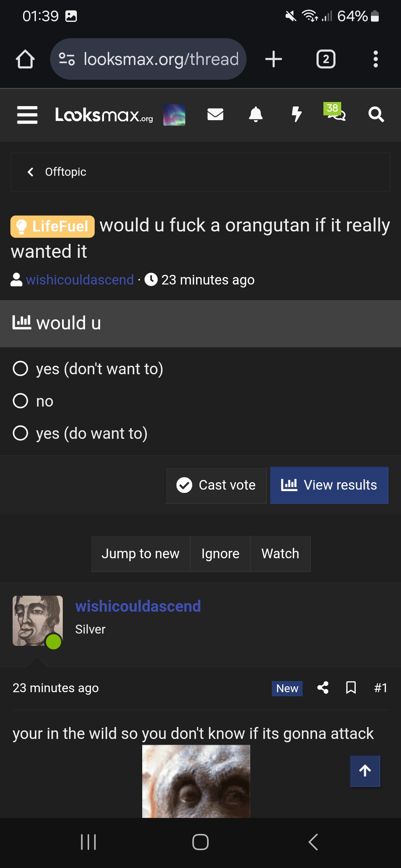Select "yes (do want to)" poll option

coord(20,433)
